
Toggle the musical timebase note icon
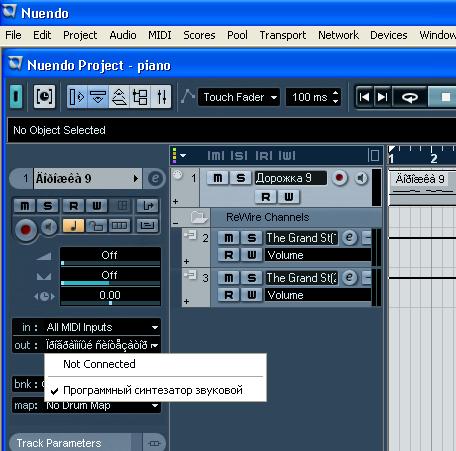click(73, 226)
